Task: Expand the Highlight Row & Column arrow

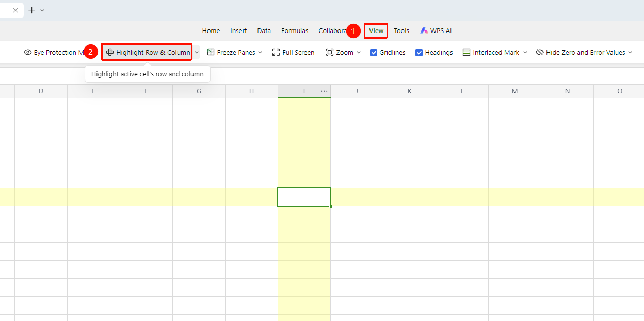Action: (x=197, y=52)
